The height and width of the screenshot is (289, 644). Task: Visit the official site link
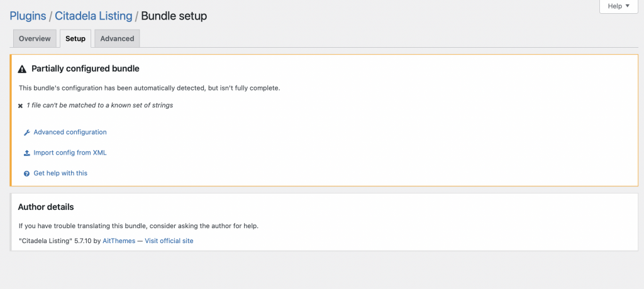[x=169, y=241]
